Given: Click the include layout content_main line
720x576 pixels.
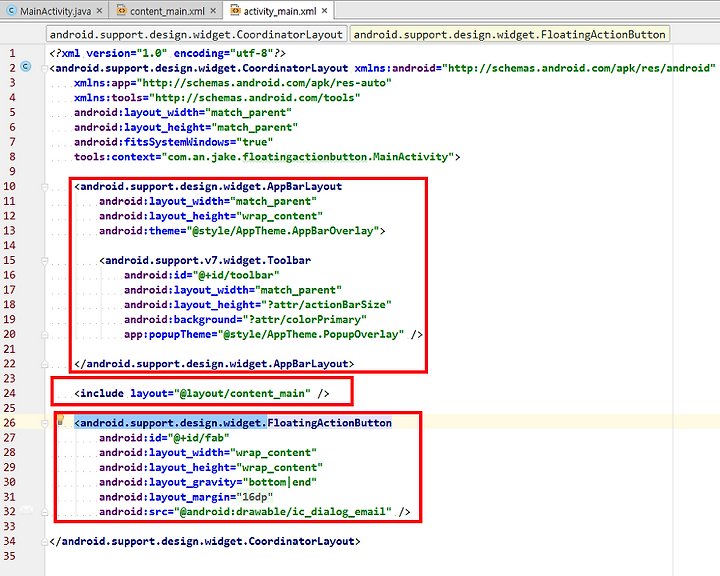Looking at the screenshot, I should point(202,394).
